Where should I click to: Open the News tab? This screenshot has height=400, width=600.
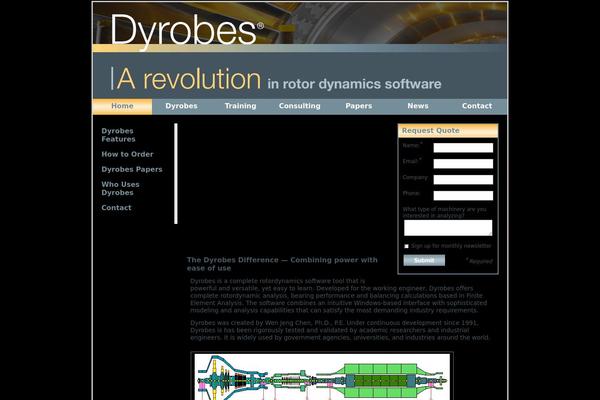coord(418,106)
